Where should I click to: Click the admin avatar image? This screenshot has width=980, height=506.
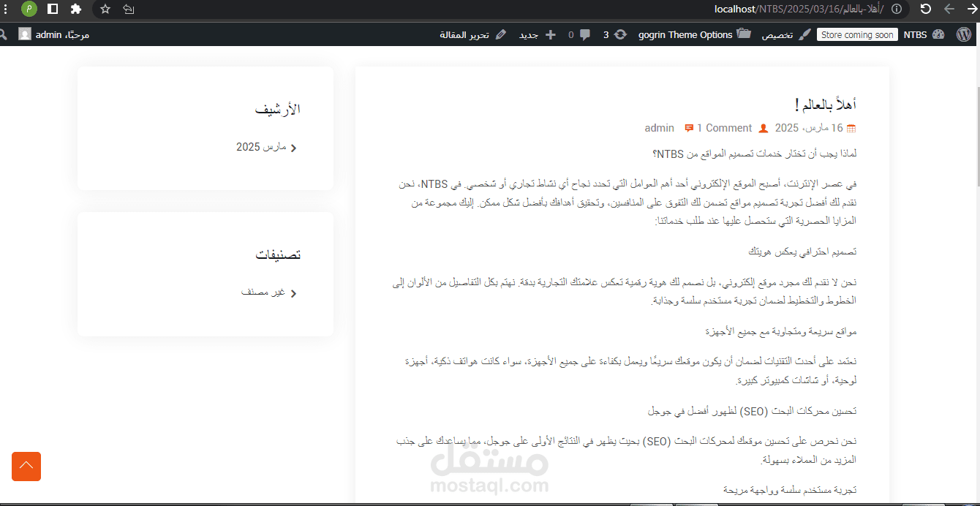point(25,34)
